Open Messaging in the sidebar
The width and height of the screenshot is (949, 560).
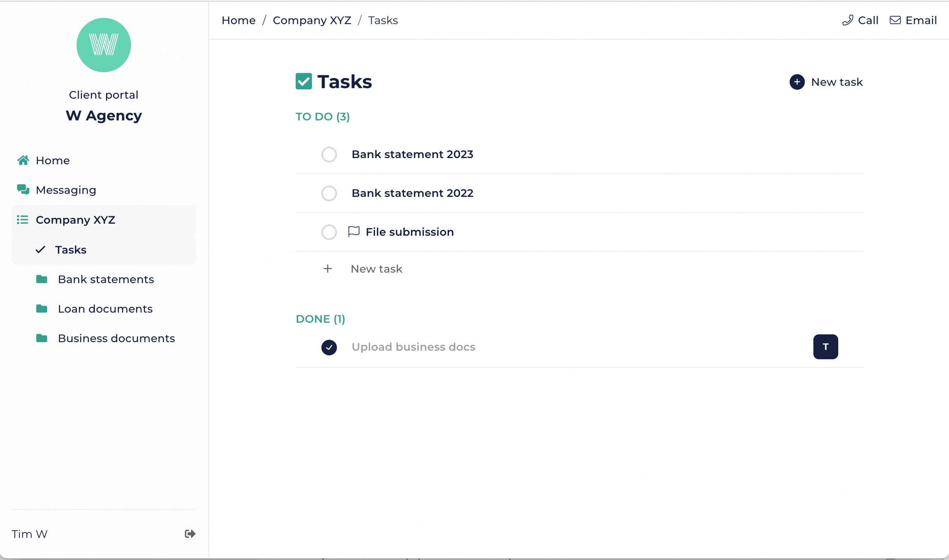pos(66,190)
